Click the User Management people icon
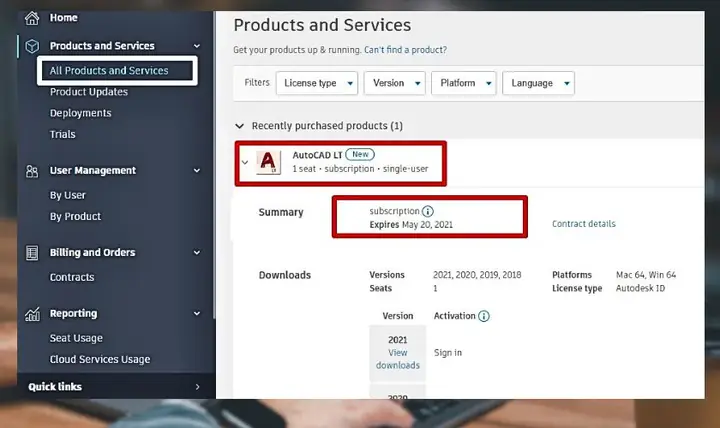The width and height of the screenshot is (720, 428). click(32, 171)
